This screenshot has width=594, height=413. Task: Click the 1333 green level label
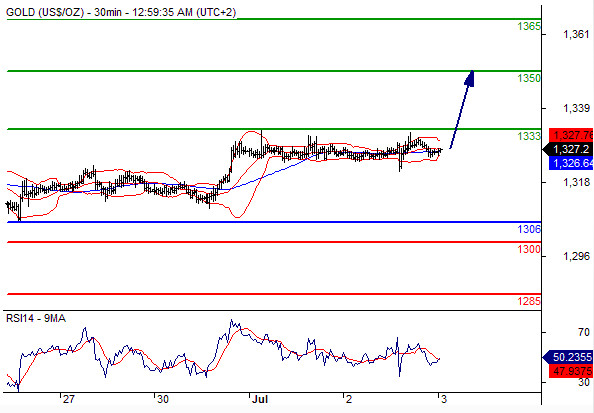529,136
